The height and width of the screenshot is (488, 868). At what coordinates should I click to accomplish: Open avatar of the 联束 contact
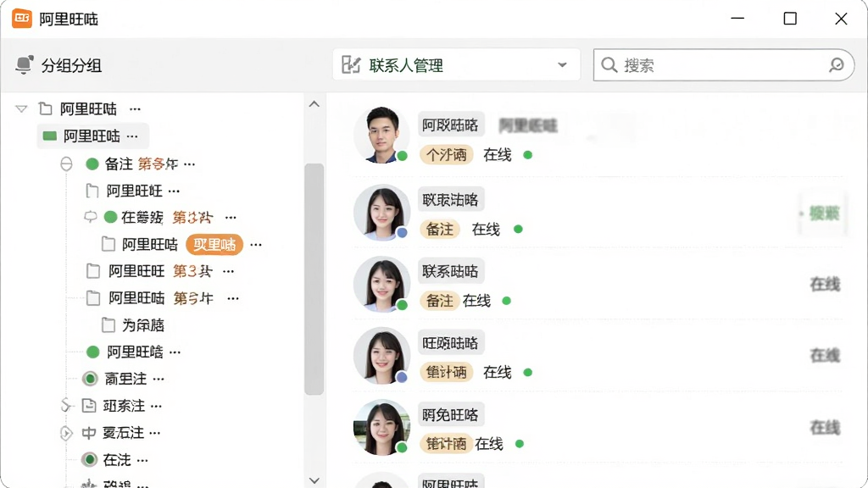click(381, 213)
